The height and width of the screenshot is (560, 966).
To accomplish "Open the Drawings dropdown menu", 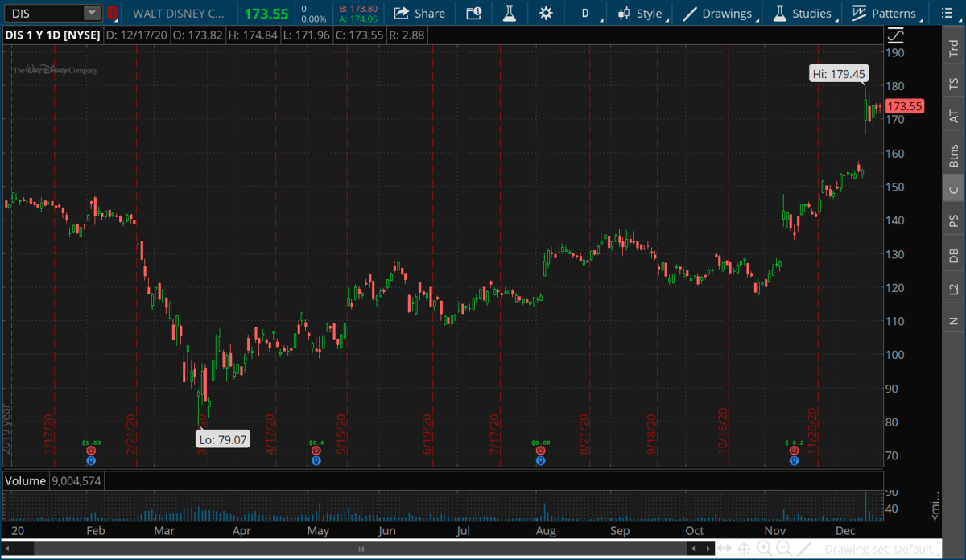I will (717, 14).
